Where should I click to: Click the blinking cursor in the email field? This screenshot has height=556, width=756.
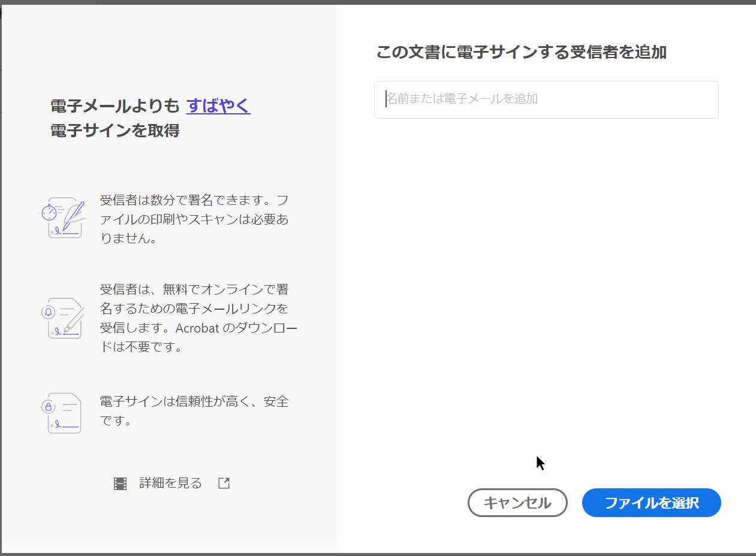coord(384,99)
